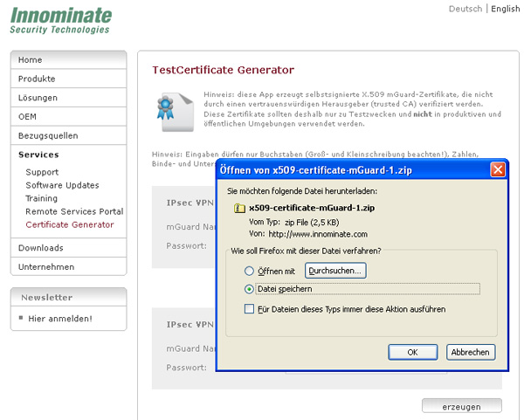Enable always perform this action checkbox
The width and height of the screenshot is (524, 420).
(251, 309)
